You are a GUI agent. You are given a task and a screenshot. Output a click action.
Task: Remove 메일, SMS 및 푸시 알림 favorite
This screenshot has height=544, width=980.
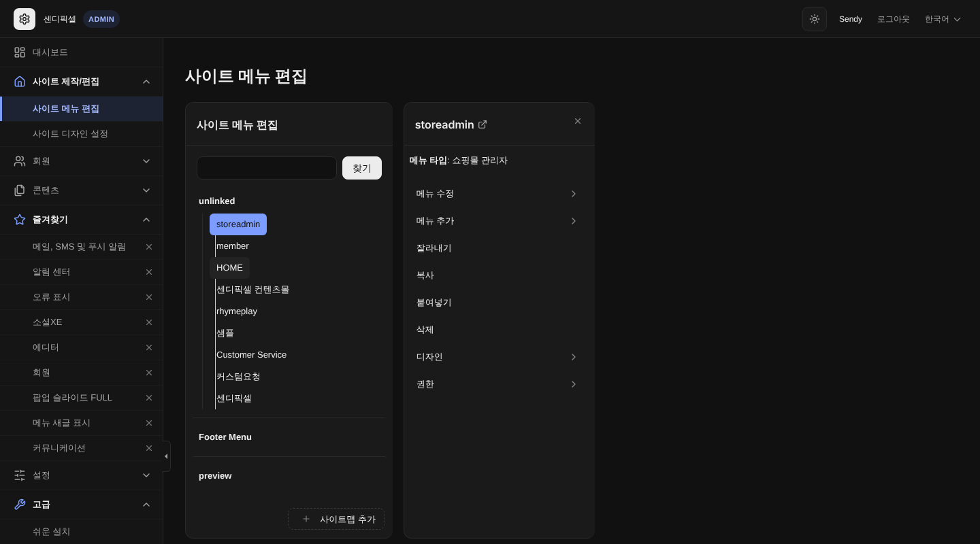[x=149, y=247]
